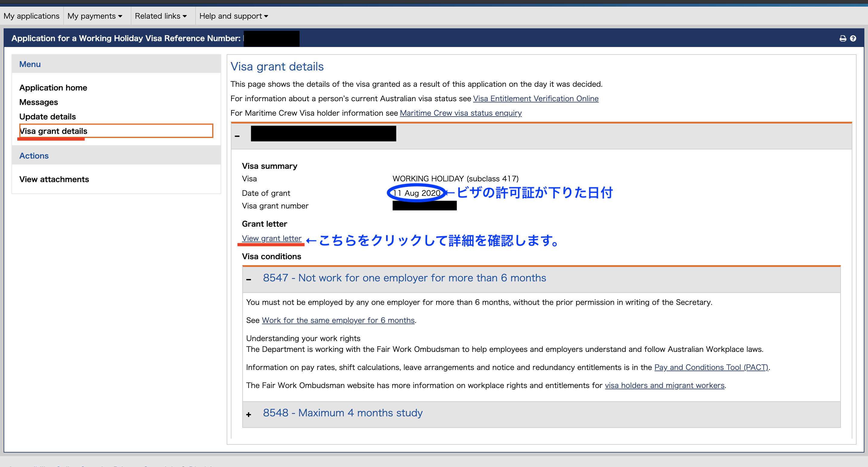Collapse the applicant section with minus icon
868x467 pixels.
coord(237,136)
